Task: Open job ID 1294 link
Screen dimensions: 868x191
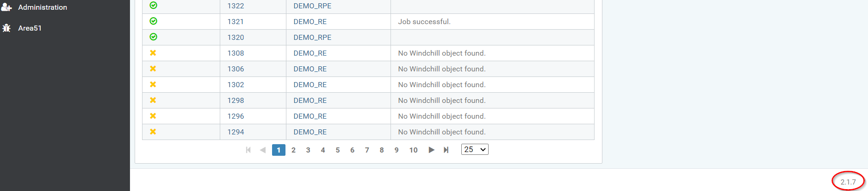Action: (236, 132)
